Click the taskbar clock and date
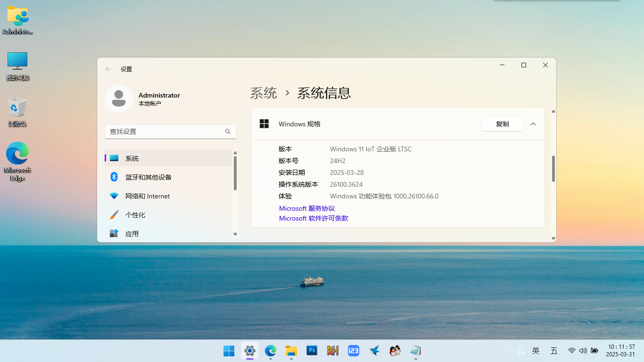The height and width of the screenshot is (362, 644). coord(621,351)
